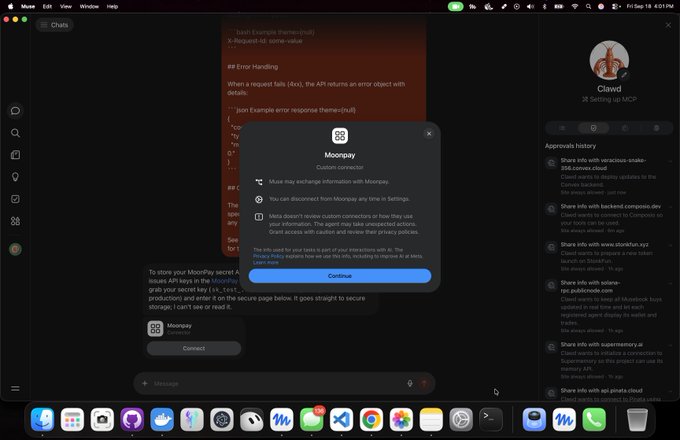Click the Moonpay app icon in dialog

[340, 136]
